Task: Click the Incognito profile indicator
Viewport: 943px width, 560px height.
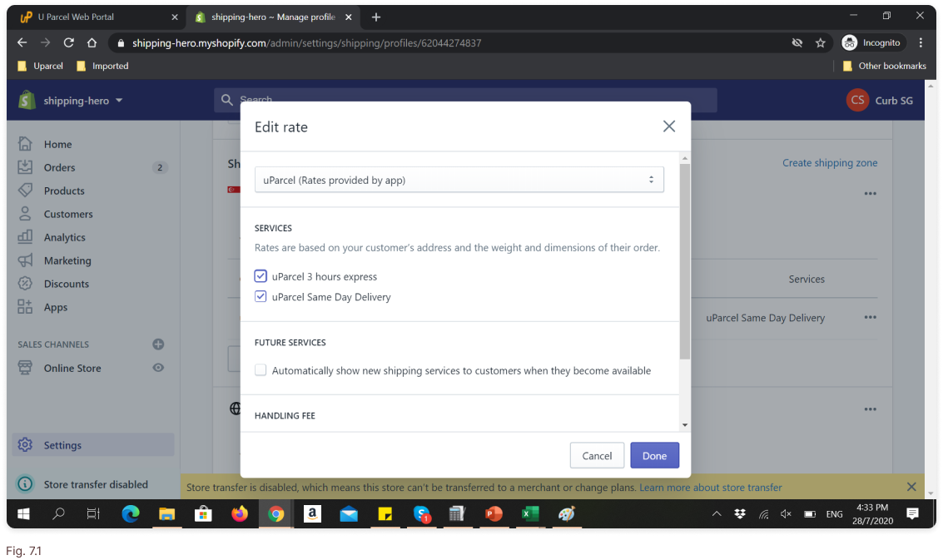Action: click(871, 42)
